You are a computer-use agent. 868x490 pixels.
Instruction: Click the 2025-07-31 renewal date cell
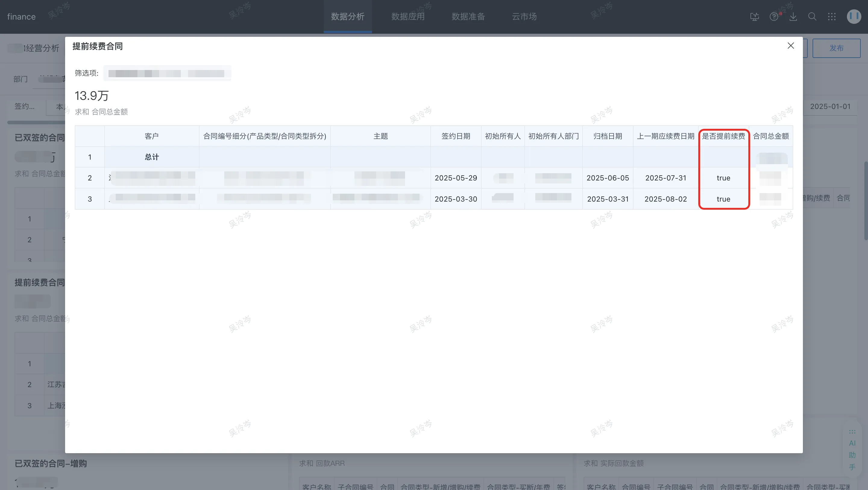[x=665, y=178]
